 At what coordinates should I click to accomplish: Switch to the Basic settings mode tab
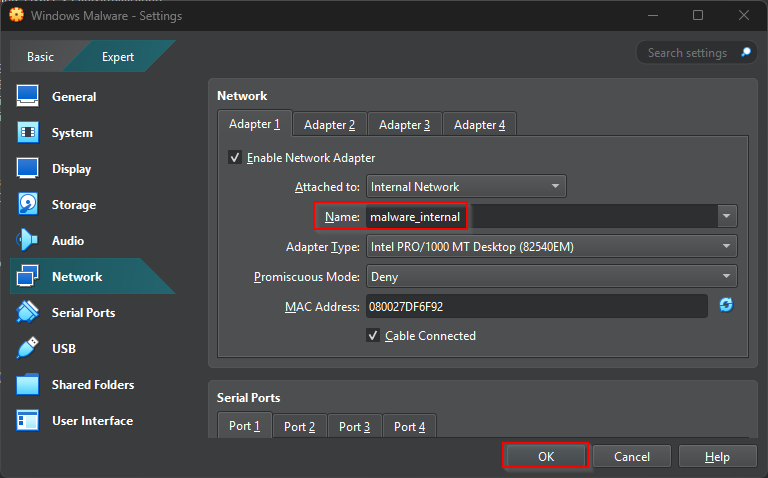pos(40,57)
